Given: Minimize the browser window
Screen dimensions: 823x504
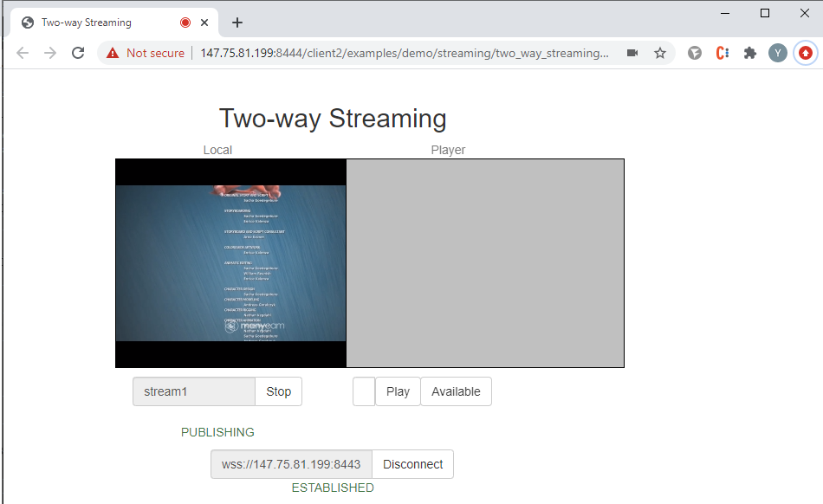Looking at the screenshot, I should point(725,13).
